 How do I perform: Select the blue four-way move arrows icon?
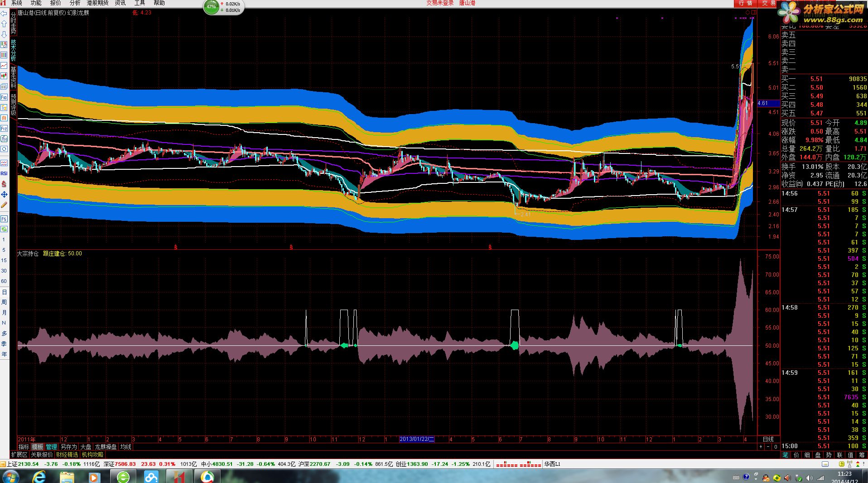point(4,194)
